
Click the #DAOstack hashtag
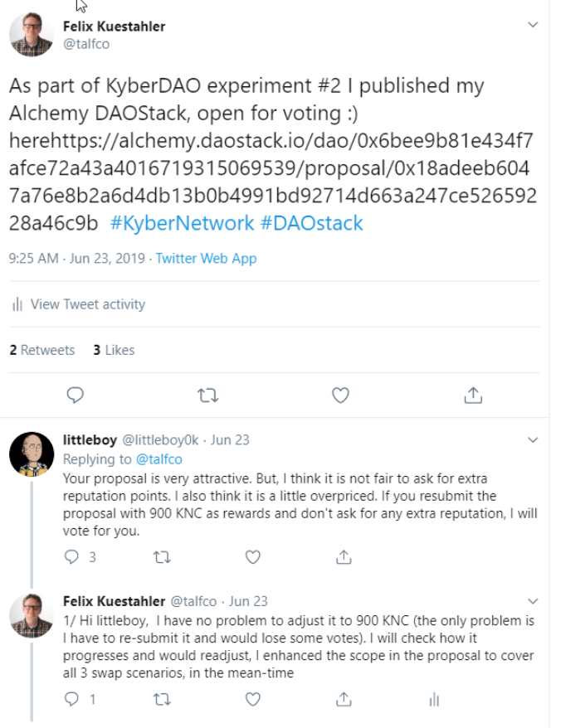[311, 224]
